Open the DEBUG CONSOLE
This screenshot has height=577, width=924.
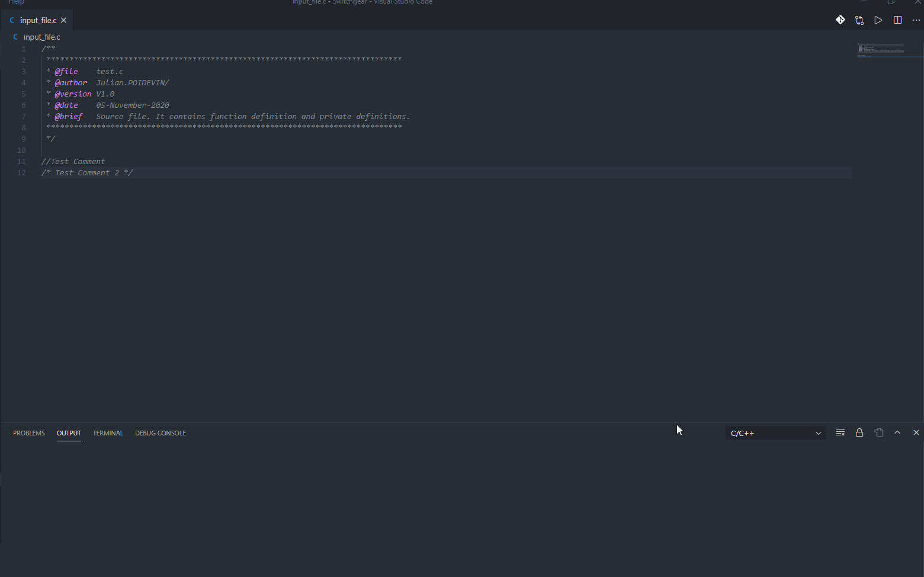tap(161, 432)
